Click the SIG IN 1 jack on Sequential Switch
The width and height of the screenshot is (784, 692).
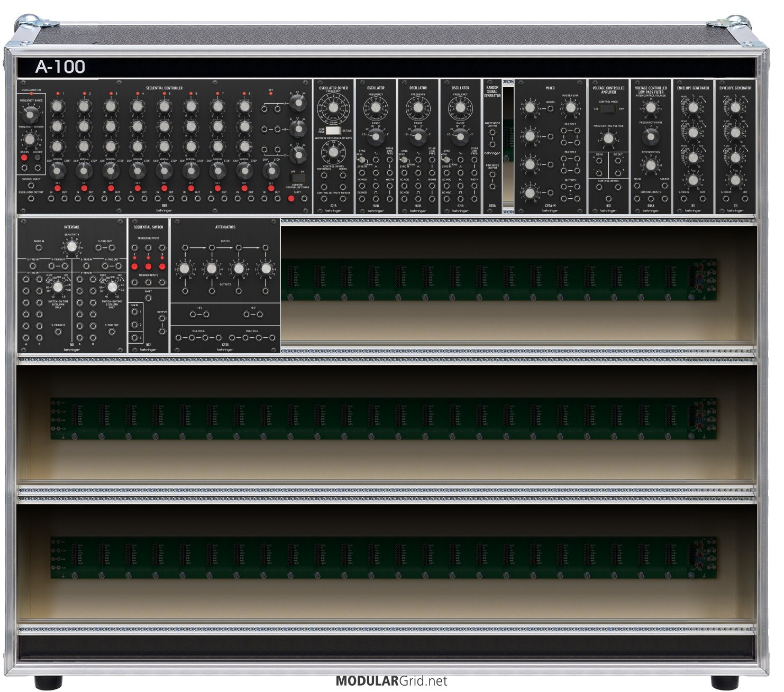click(135, 311)
